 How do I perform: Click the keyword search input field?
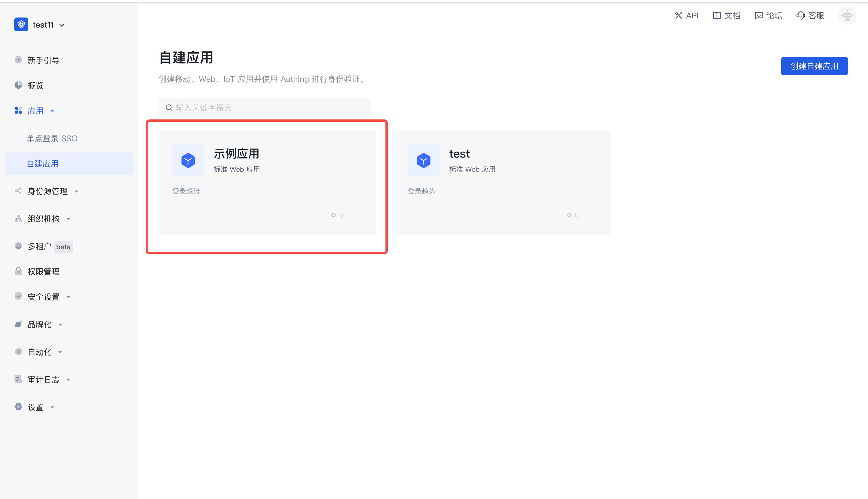coord(264,107)
